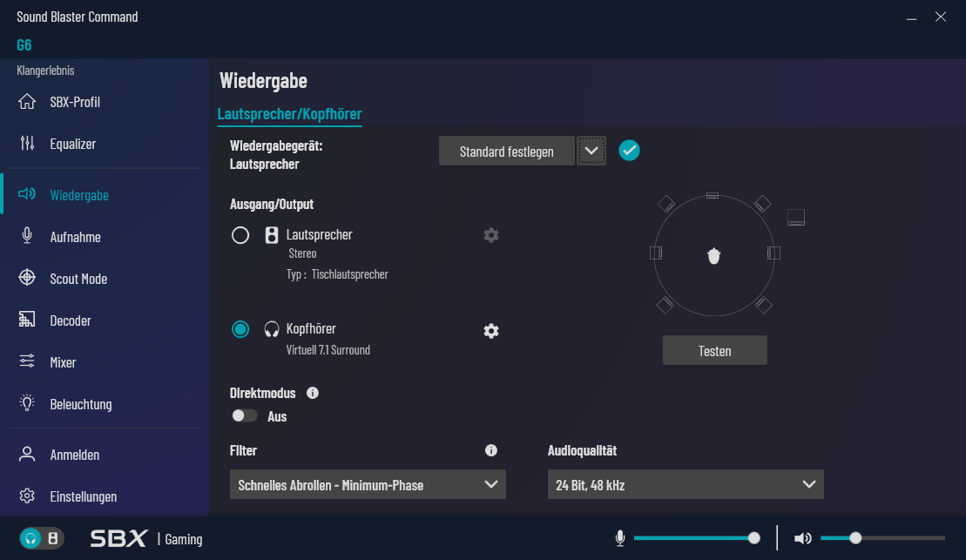
Task: Click the rear left speaker in diagram
Action: (665, 305)
